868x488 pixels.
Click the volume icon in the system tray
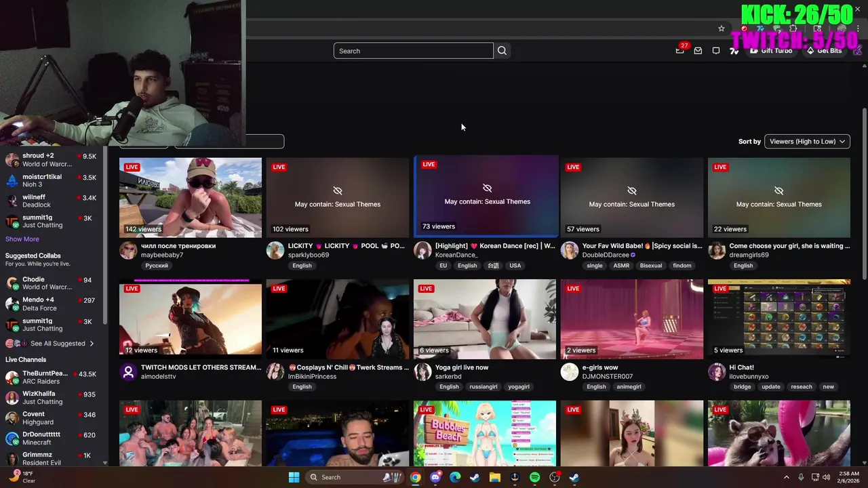click(827, 477)
